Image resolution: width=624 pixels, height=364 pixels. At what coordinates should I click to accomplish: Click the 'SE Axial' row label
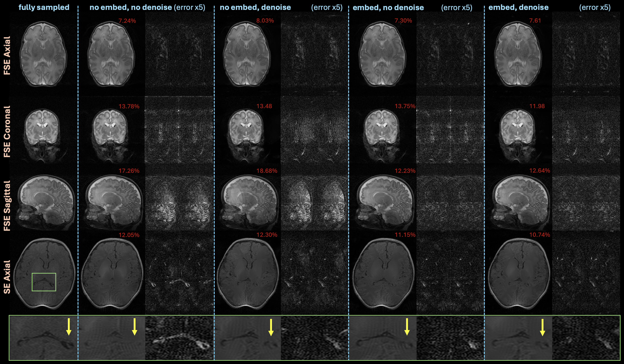(x=7, y=277)
